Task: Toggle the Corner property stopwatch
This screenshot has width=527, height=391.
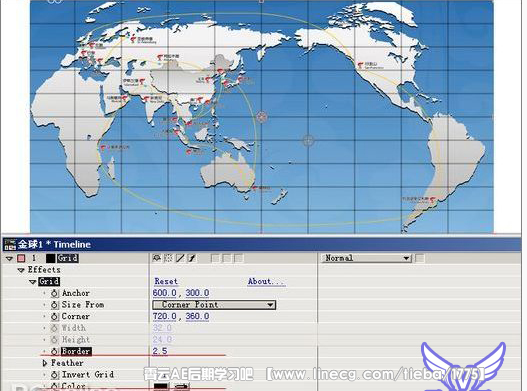Action: click(x=54, y=317)
